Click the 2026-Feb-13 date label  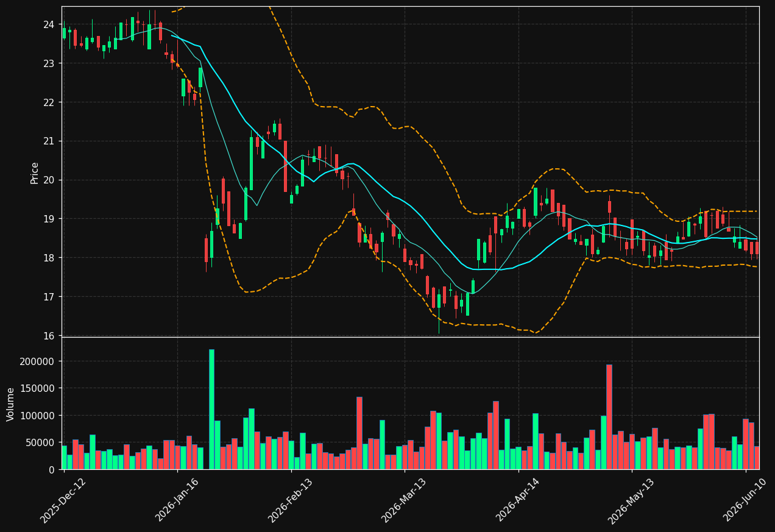click(290, 500)
